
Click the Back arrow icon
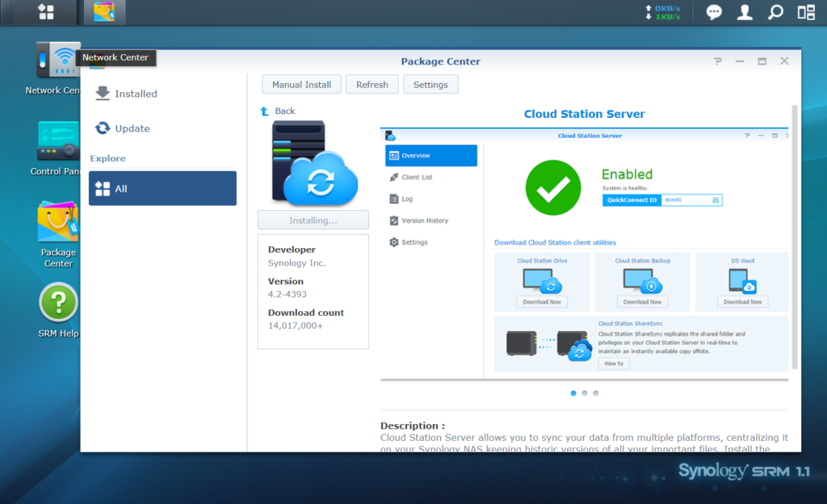click(264, 111)
